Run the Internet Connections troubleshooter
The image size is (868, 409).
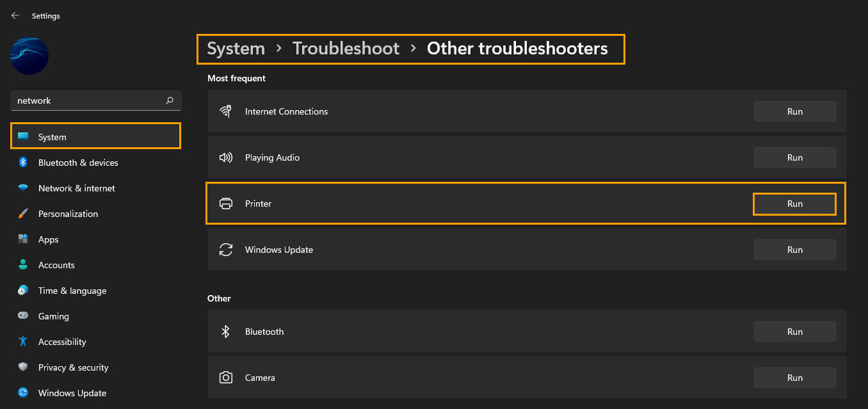click(x=794, y=111)
